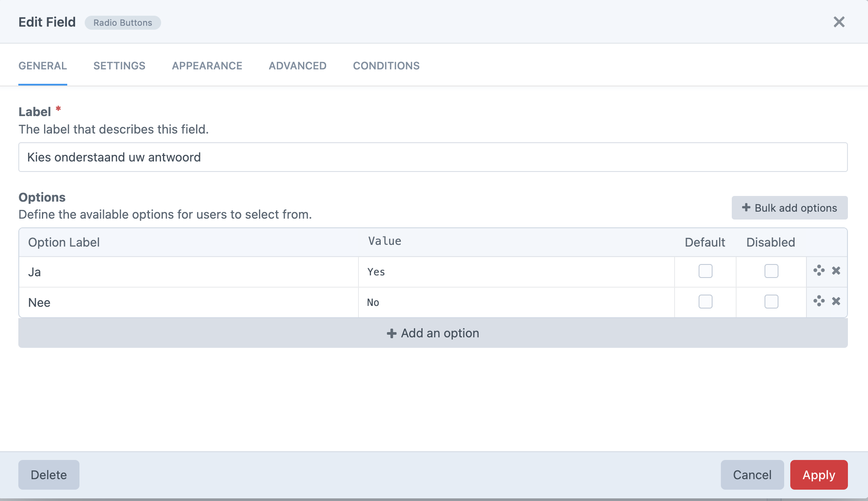Open the Conditions tab

point(386,65)
